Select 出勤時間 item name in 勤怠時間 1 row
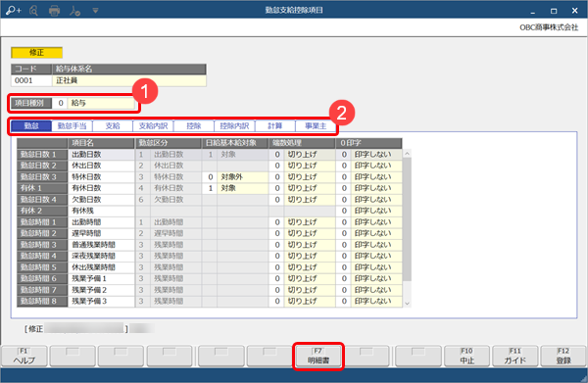This screenshot has height=383, width=588. coord(101,222)
